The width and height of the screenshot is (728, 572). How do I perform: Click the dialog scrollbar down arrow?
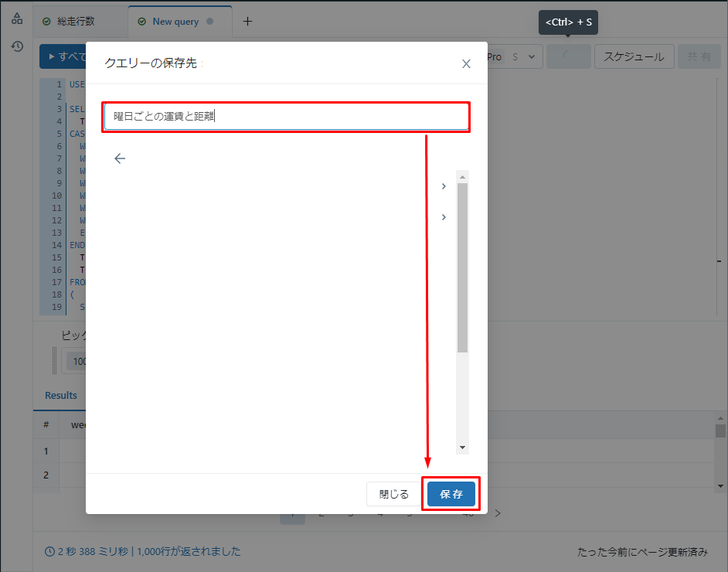click(462, 448)
